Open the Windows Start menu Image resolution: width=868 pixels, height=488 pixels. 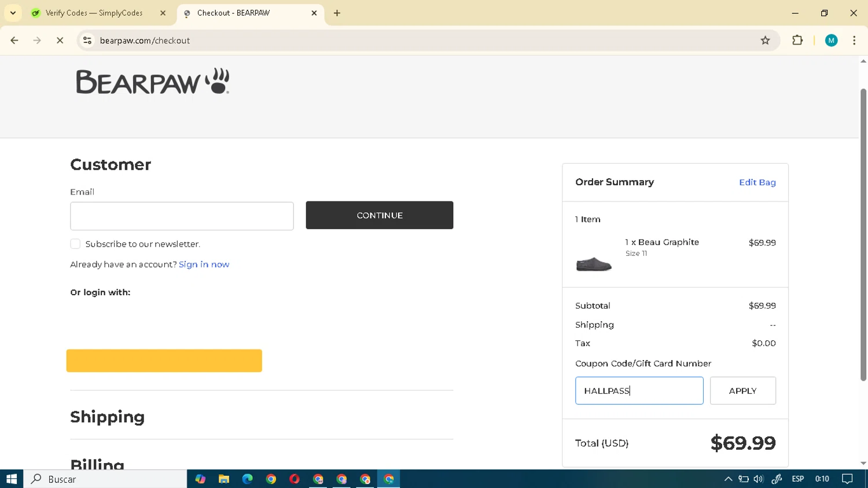click(12, 479)
